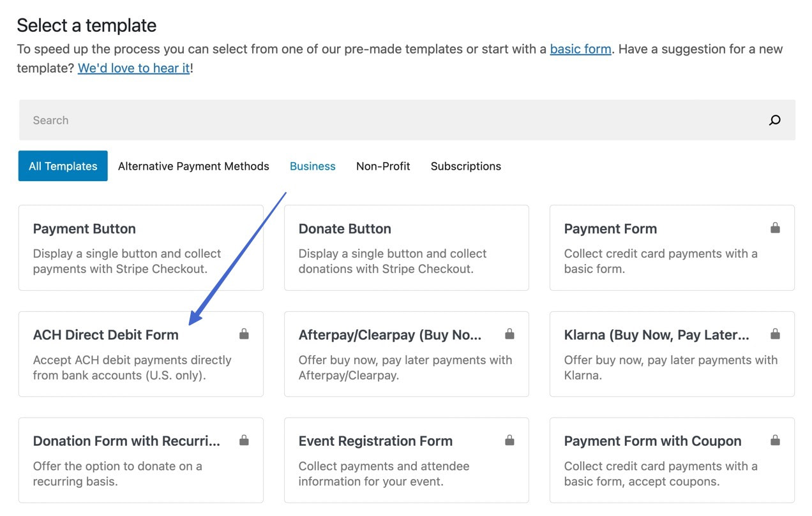Click inside the template search field
The height and width of the screenshot is (516, 812).
[255, 120]
